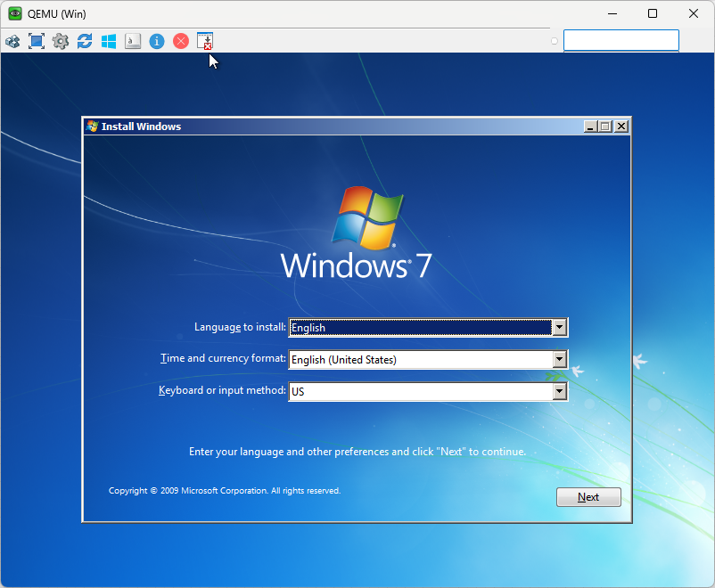This screenshot has width=715, height=588.
Task: Click the small circle indicator beside toolbar text box
Action: 554,41
